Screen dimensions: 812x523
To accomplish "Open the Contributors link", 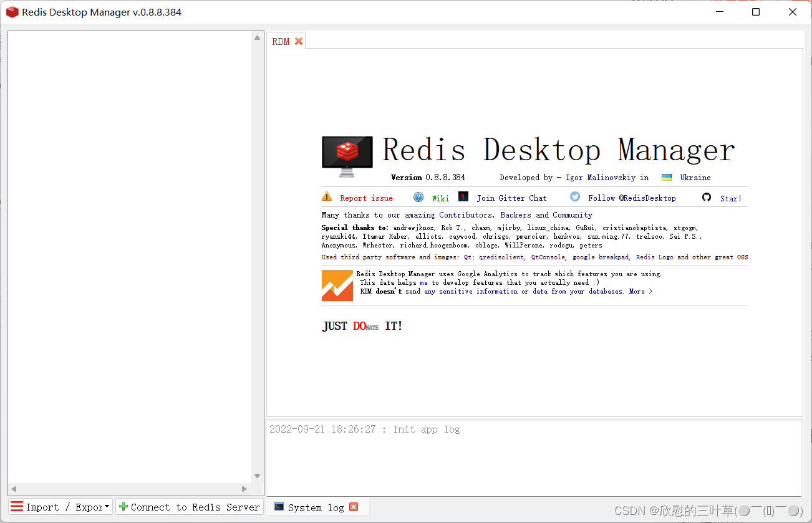I will pos(466,215).
